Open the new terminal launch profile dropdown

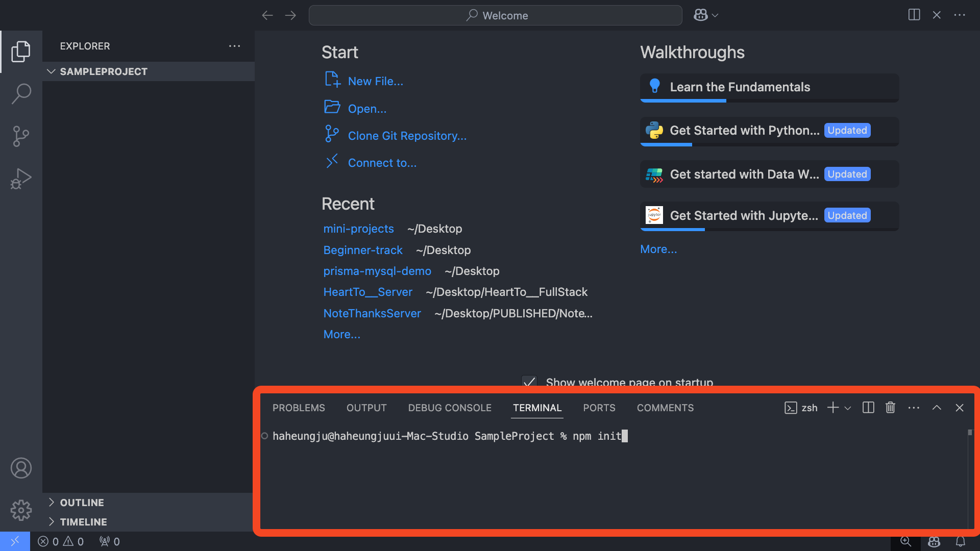848,408
